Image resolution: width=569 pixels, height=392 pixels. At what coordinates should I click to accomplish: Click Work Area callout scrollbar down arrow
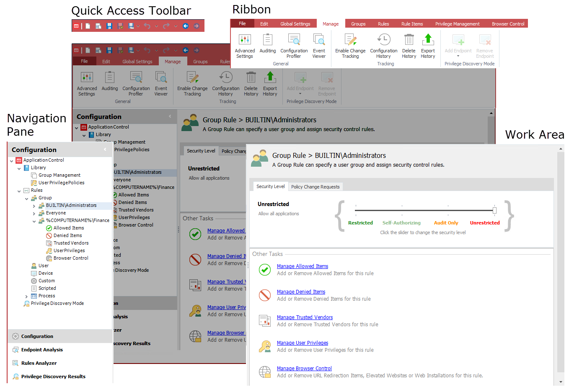pos(561,382)
